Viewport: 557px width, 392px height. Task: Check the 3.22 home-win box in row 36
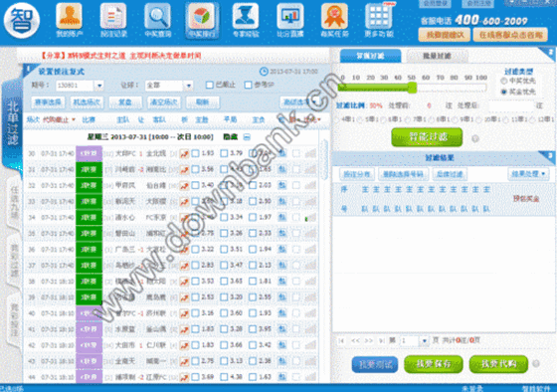(x=195, y=249)
